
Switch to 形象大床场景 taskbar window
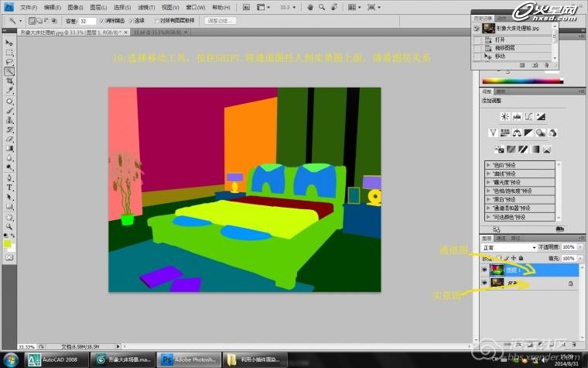pos(123,359)
